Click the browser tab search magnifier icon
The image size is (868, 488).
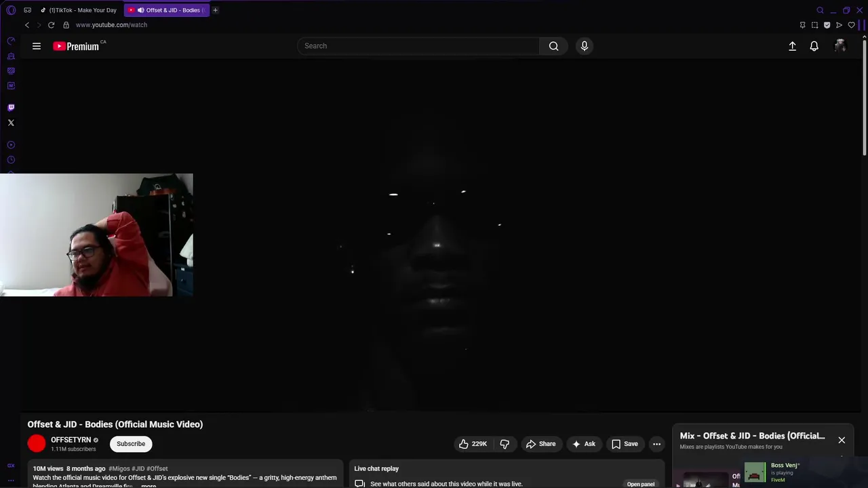coord(820,10)
